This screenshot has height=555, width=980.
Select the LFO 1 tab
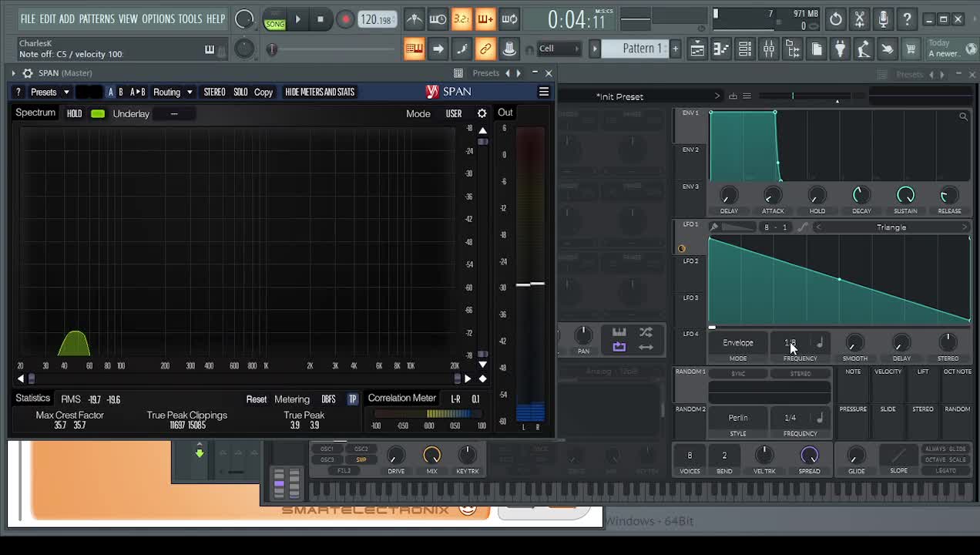(x=690, y=224)
